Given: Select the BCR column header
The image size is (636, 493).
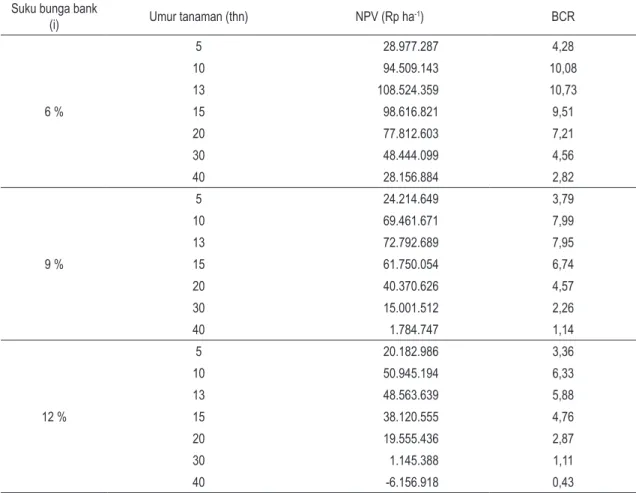Looking at the screenshot, I should 563,17.
